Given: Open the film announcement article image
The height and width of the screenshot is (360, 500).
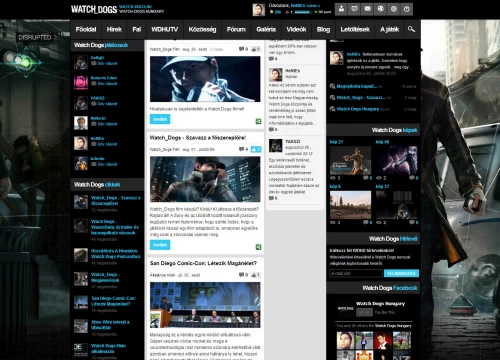Looking at the screenshot, I should pyautogui.click(x=205, y=79).
